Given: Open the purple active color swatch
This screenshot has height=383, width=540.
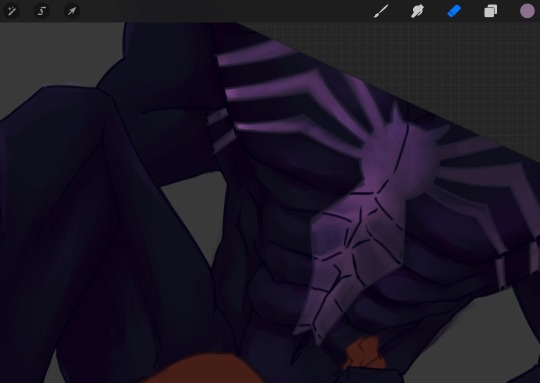Looking at the screenshot, I should [527, 11].
